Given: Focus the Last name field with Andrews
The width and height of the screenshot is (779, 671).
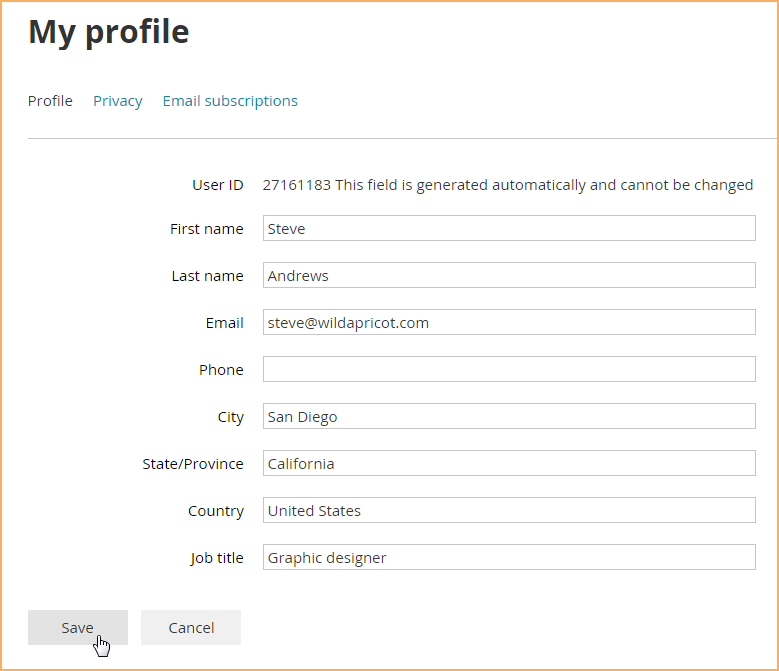Looking at the screenshot, I should coord(509,275).
